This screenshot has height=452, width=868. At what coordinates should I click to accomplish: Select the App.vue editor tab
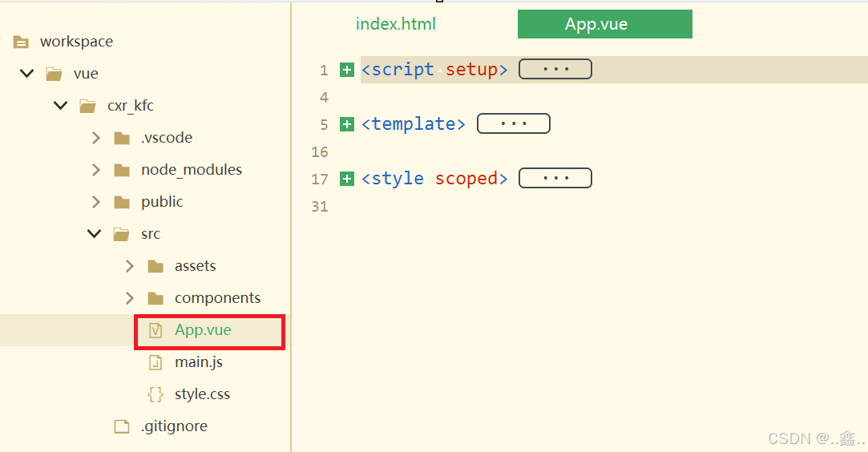[x=604, y=24]
